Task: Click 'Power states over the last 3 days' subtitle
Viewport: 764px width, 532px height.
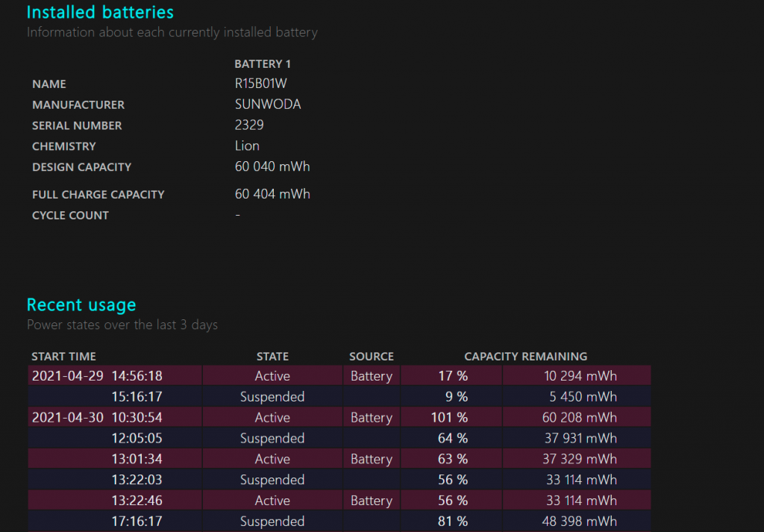Action: [x=122, y=325]
